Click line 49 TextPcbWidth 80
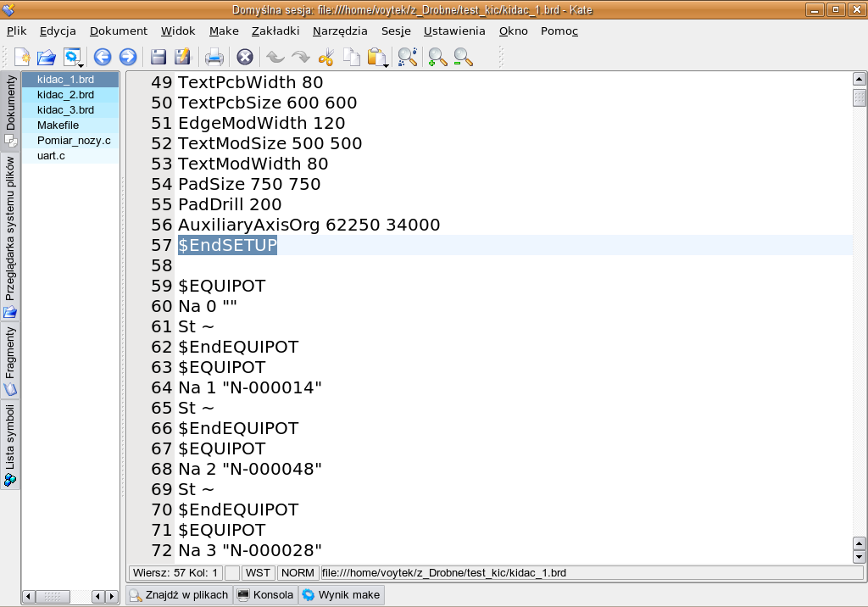This screenshot has height=607, width=868. (x=250, y=82)
